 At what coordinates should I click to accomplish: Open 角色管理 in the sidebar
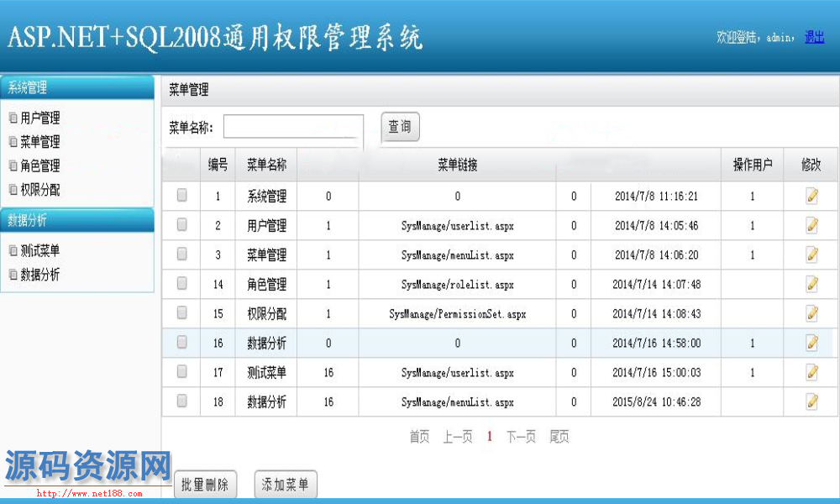click(39, 166)
